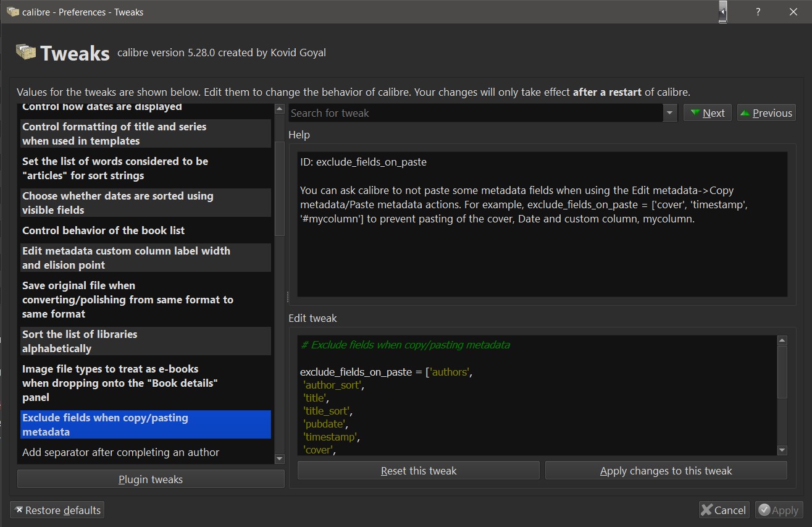
Task: Click the title bar help question mark
Action: pos(758,12)
